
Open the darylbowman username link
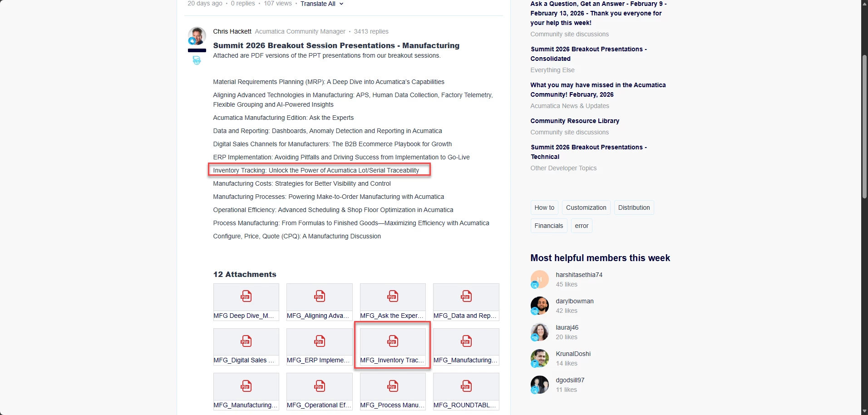tap(574, 301)
